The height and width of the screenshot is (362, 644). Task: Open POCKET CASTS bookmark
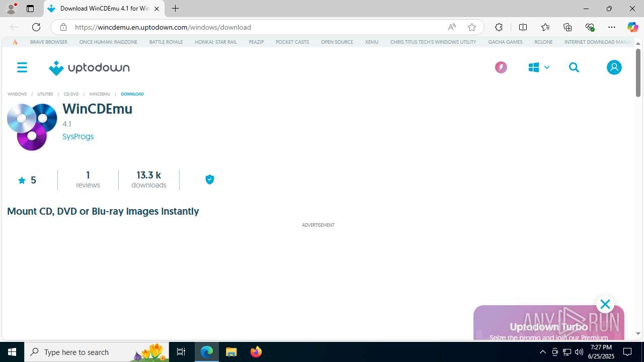[292, 42]
